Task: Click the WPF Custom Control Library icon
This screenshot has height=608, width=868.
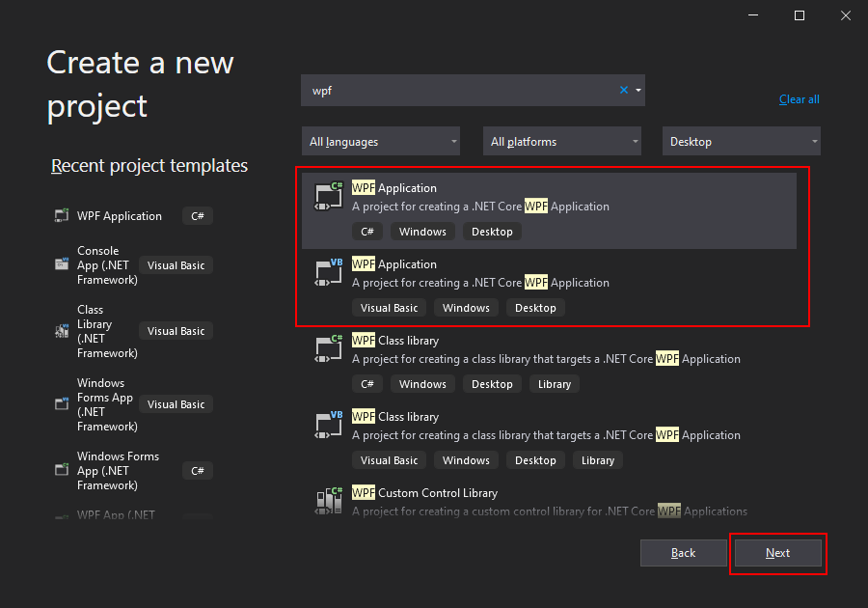Action: click(329, 501)
